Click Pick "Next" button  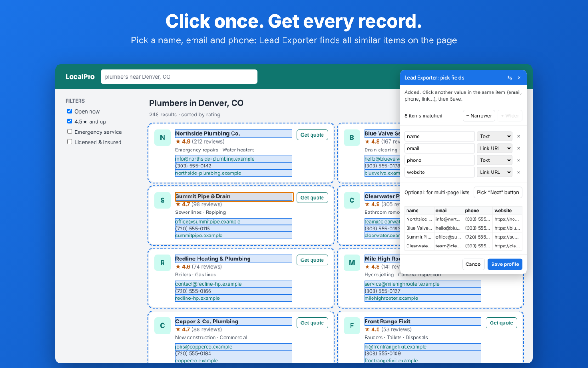pyautogui.click(x=498, y=192)
